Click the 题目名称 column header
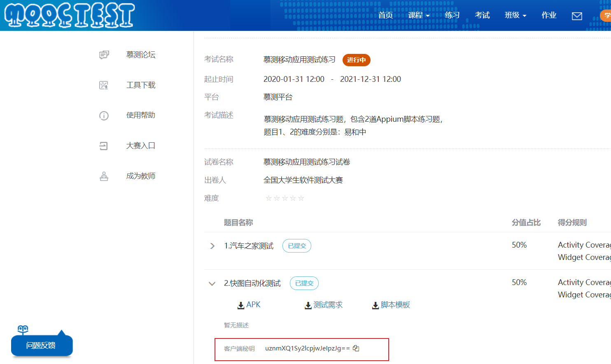Image resolution: width=611 pixels, height=364 pixels. click(238, 223)
